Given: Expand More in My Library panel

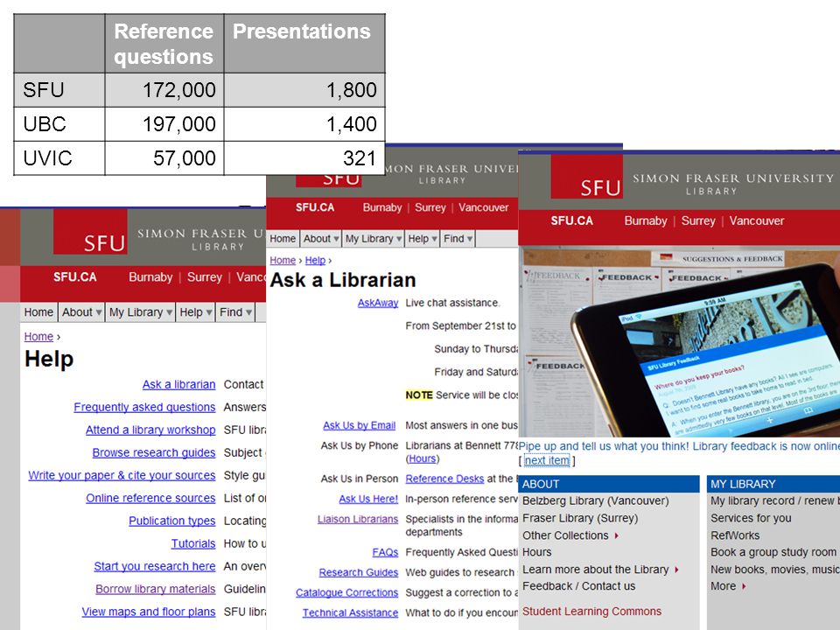Looking at the screenshot, I should coord(728,586).
